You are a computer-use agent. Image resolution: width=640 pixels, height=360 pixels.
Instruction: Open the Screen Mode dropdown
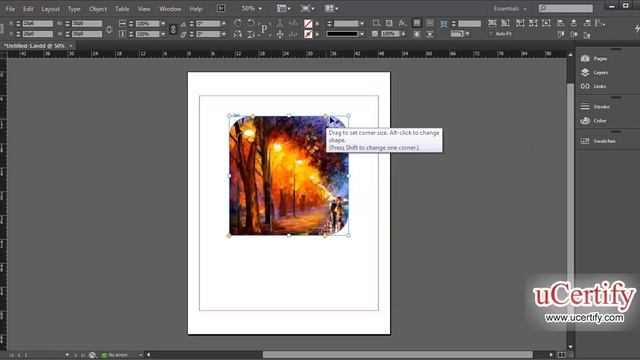coord(307,8)
